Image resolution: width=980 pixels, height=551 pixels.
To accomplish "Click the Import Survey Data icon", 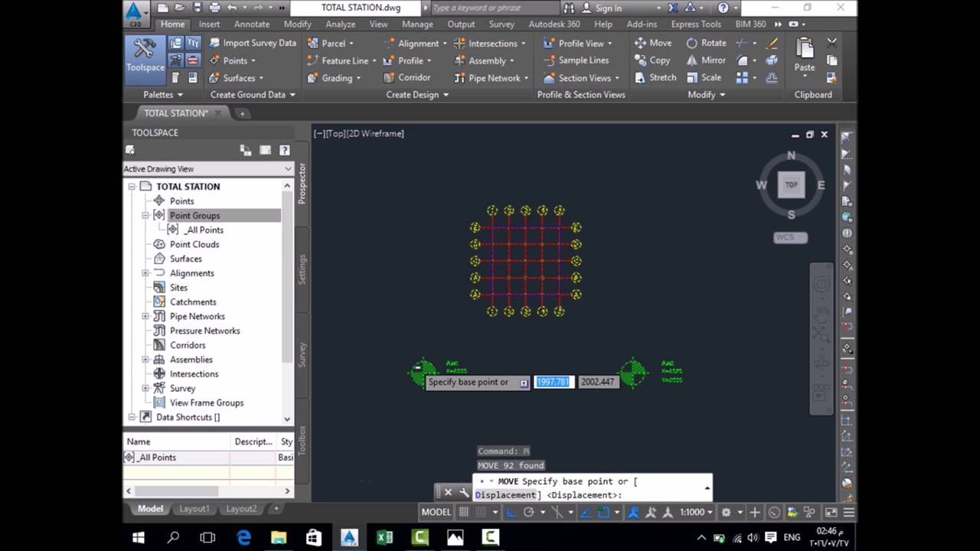I will coord(214,44).
